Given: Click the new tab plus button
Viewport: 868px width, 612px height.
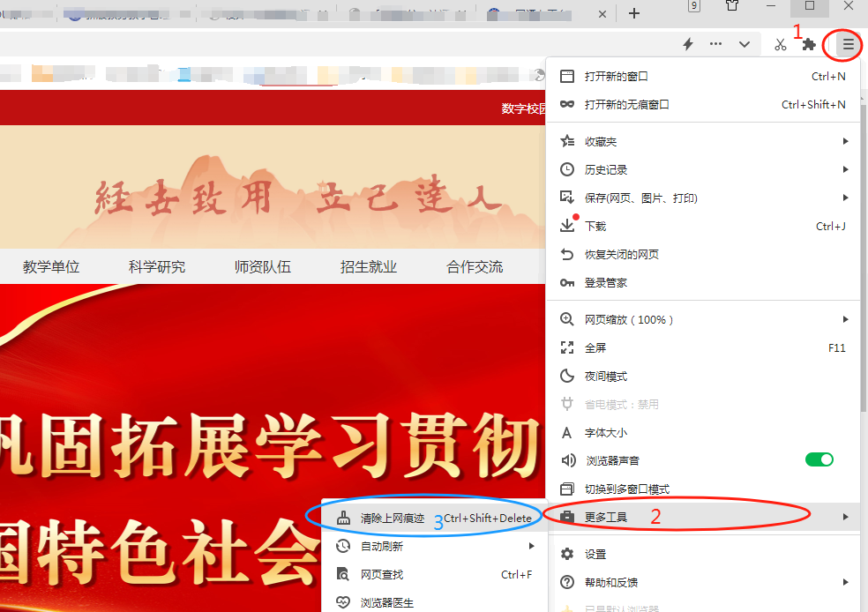Looking at the screenshot, I should [x=633, y=13].
